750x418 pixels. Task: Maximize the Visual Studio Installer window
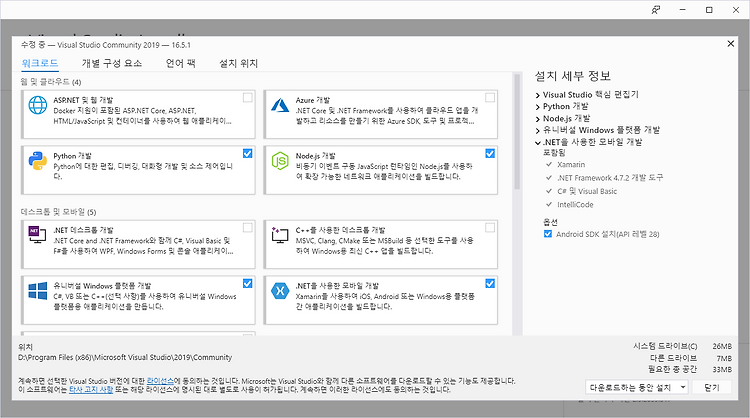709,10
